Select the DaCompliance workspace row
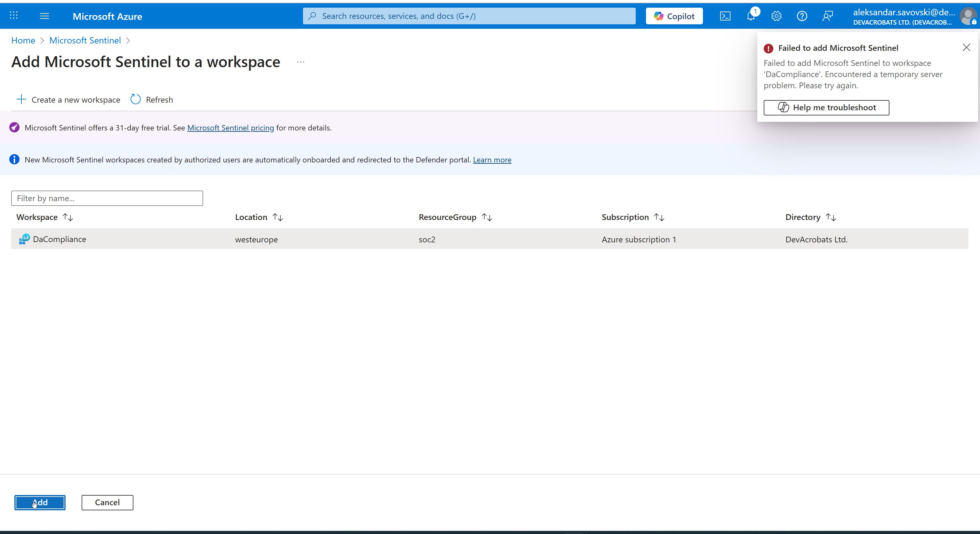 coord(60,239)
